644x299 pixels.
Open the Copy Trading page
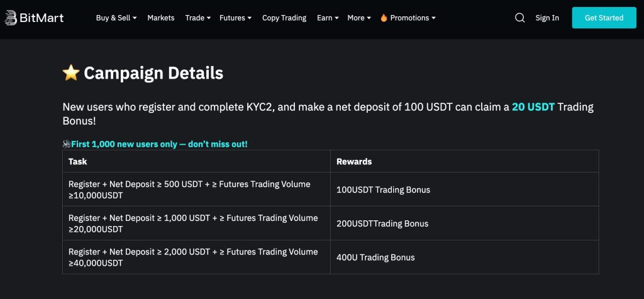pos(284,18)
